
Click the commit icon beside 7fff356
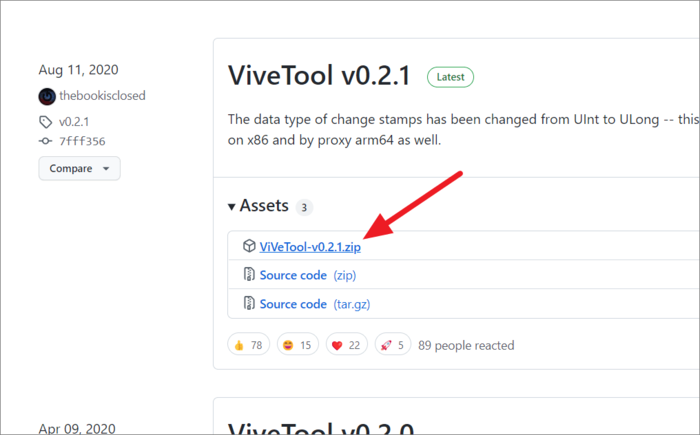(x=45, y=141)
